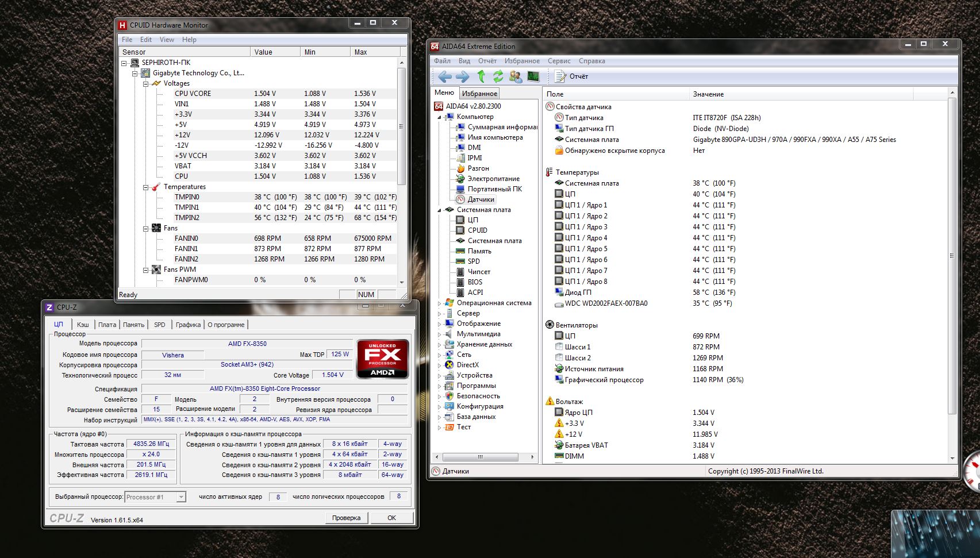The width and height of the screenshot is (980, 558).
Task: Click the down arrow of AIDA64 right scrollbar
Action: 952,459
